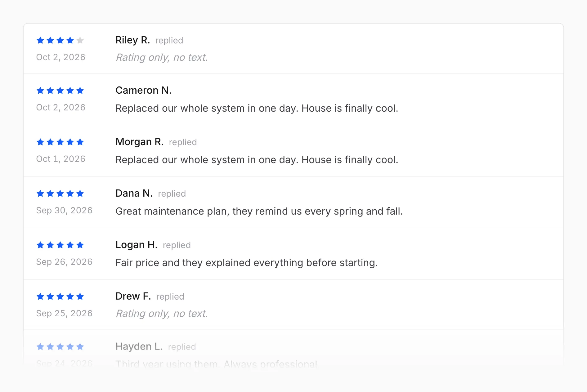Click the replied tag next to Drew F.

pos(170,297)
